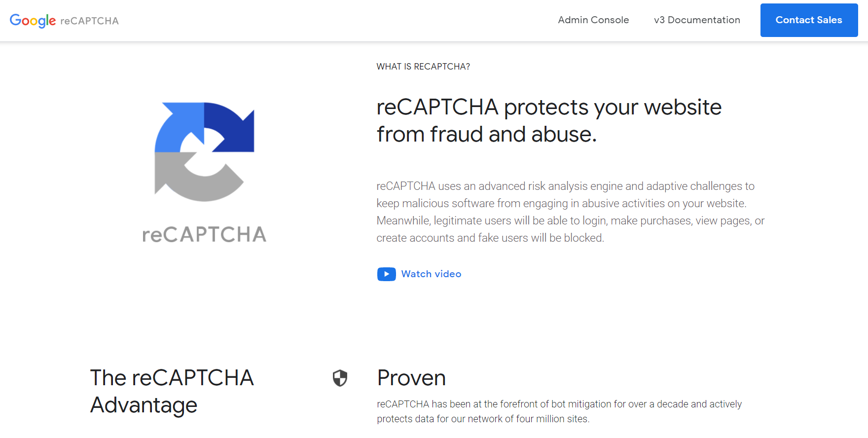Click the word "Advantage" in the heading
This screenshot has height=438, width=868.
tap(144, 405)
